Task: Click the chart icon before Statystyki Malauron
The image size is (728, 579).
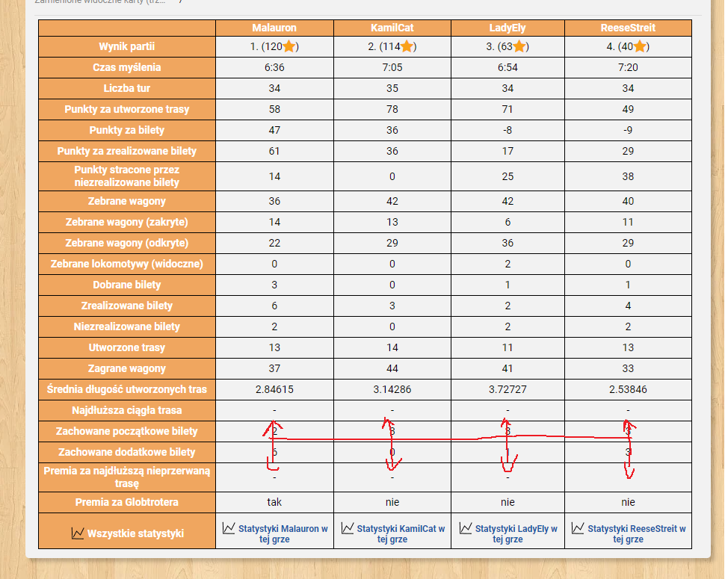Action: tap(229, 528)
